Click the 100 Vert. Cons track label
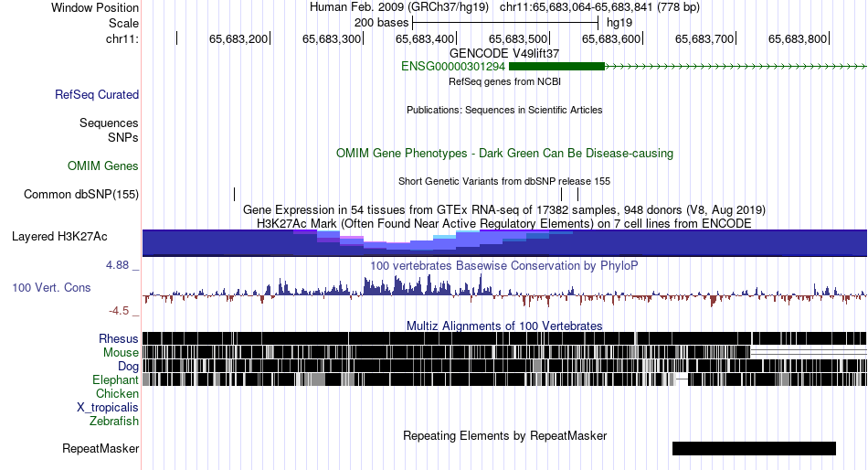This screenshot has width=868, height=470. click(51, 288)
